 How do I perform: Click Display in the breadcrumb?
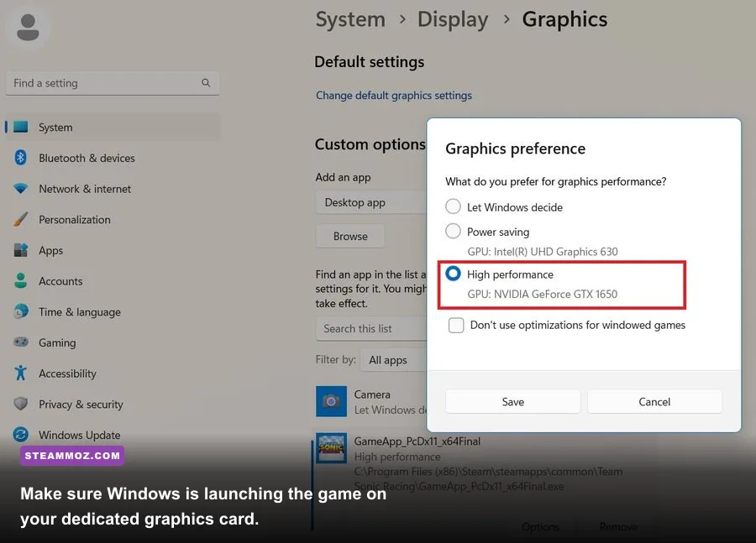(453, 20)
